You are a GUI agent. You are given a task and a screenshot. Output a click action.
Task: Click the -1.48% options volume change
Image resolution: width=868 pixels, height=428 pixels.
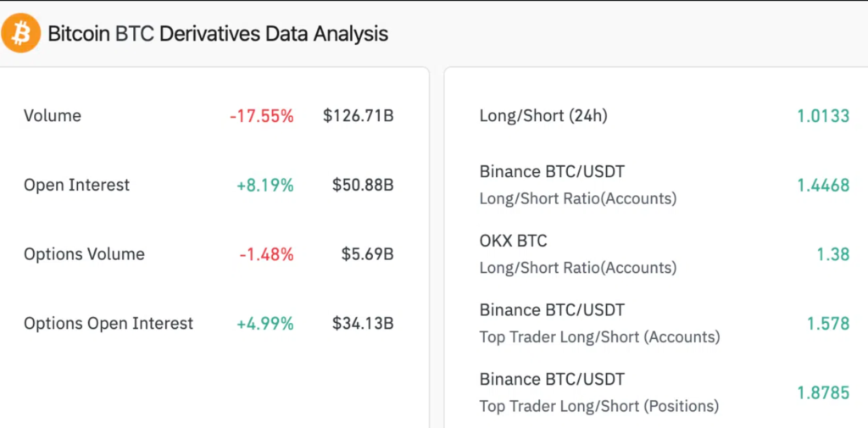265,254
